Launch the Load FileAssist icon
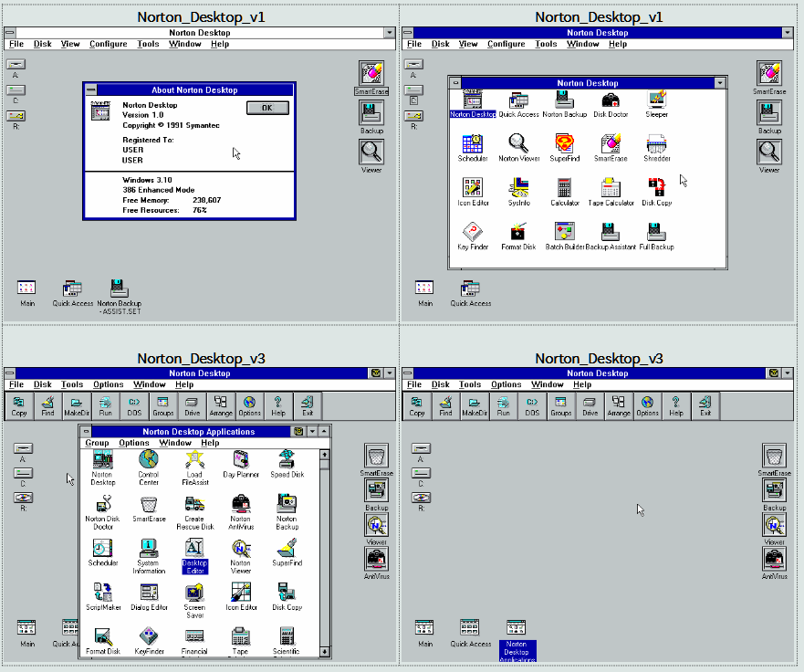The image size is (804, 672). click(195, 467)
